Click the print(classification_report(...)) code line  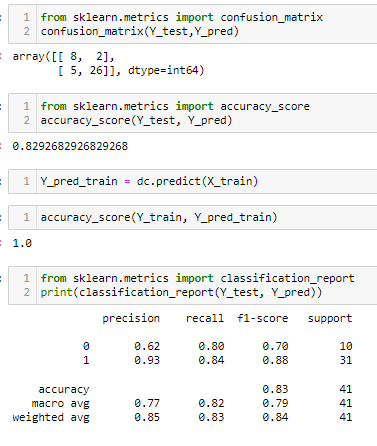181,292
